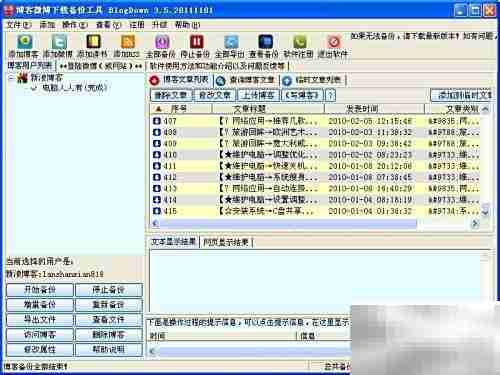This screenshot has height=375, width=500.
Task: Click the 新浪博客 logo icon in tree
Action: click(22, 78)
